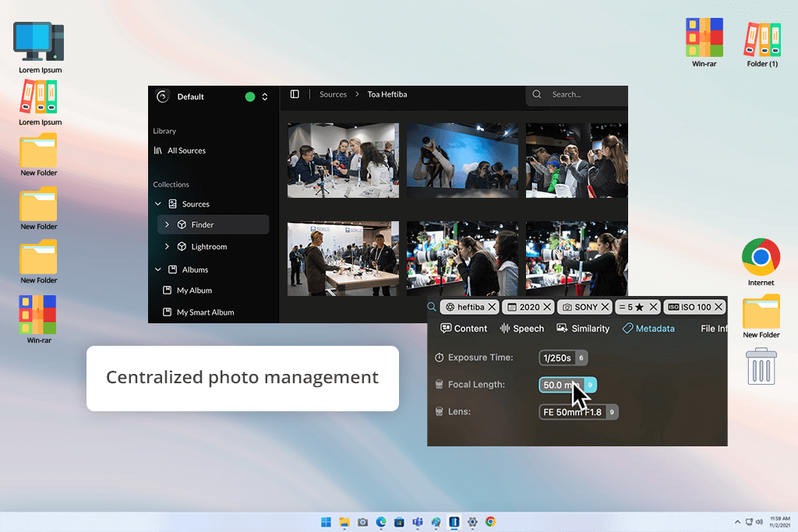Collapse the Albums tree chevron
The width and height of the screenshot is (798, 532).
(157, 270)
